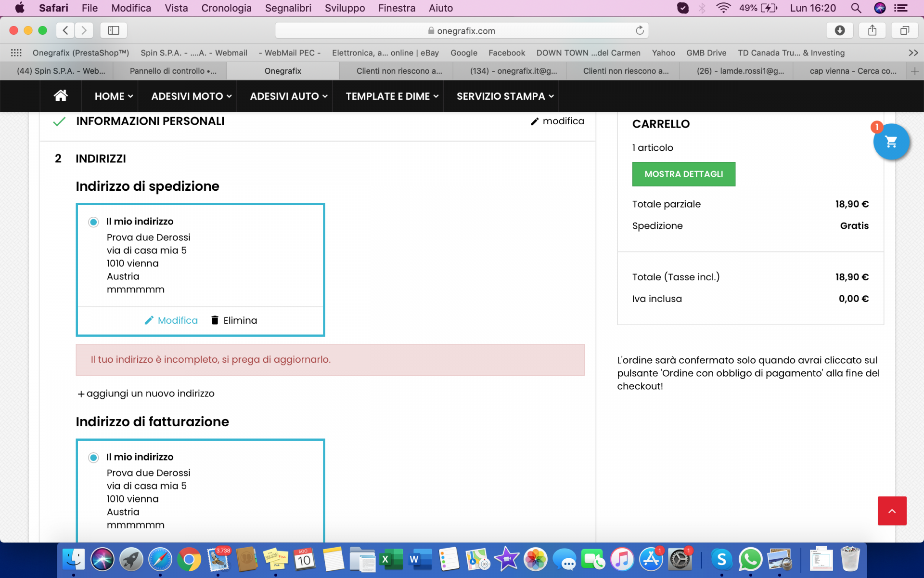Click the onegrafix.com address bar
This screenshot has width=924, height=578.
(462, 30)
